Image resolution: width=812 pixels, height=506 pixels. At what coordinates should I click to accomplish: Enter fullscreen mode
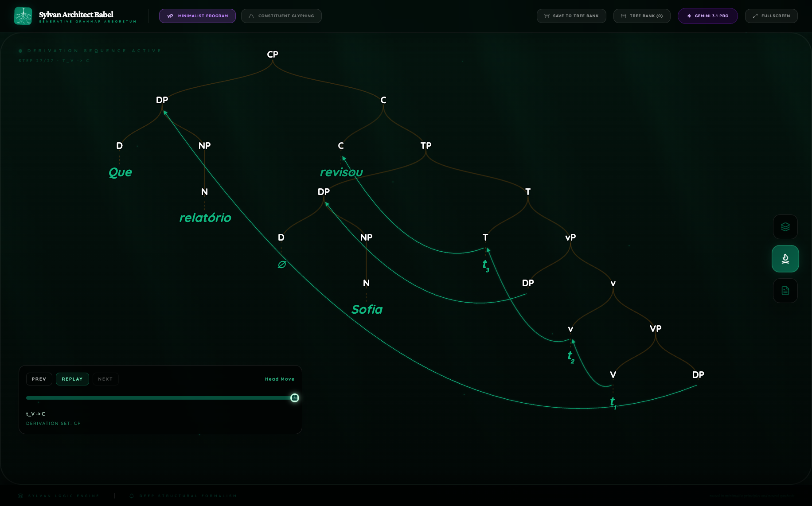(771, 16)
